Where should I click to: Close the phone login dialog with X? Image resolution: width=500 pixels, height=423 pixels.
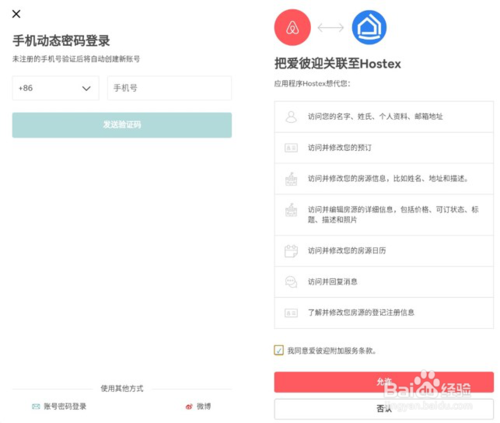coord(16,14)
